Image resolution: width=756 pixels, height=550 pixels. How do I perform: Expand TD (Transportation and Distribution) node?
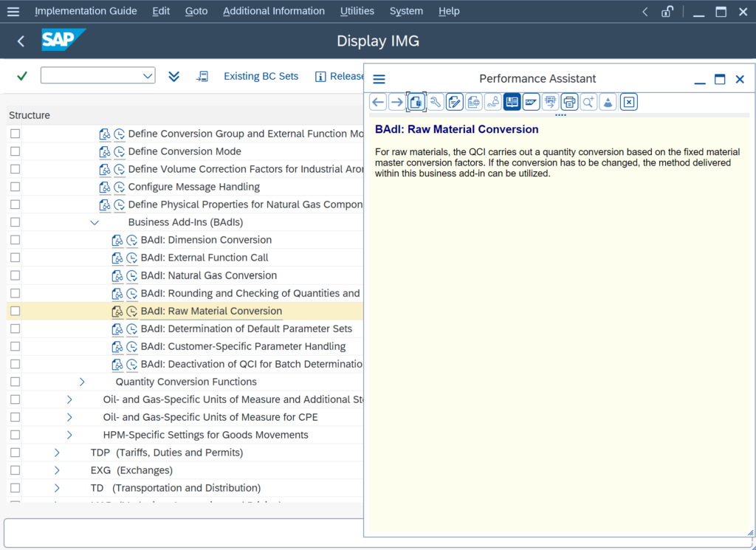[57, 488]
